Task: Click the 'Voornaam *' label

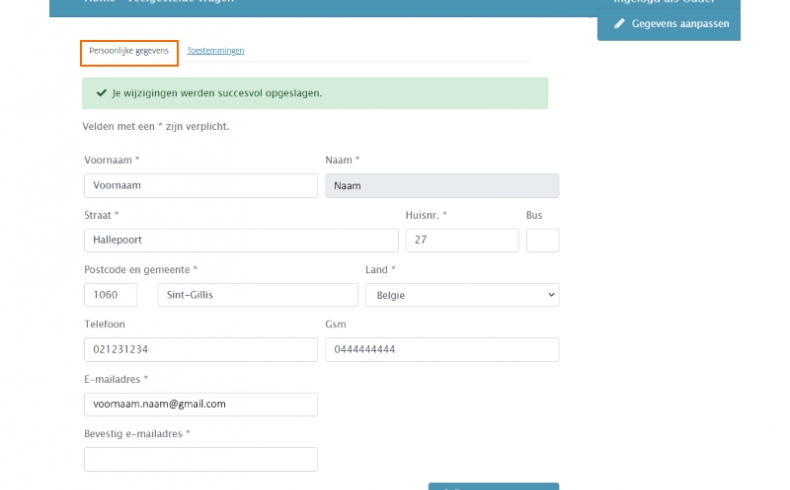Action: tap(111, 160)
